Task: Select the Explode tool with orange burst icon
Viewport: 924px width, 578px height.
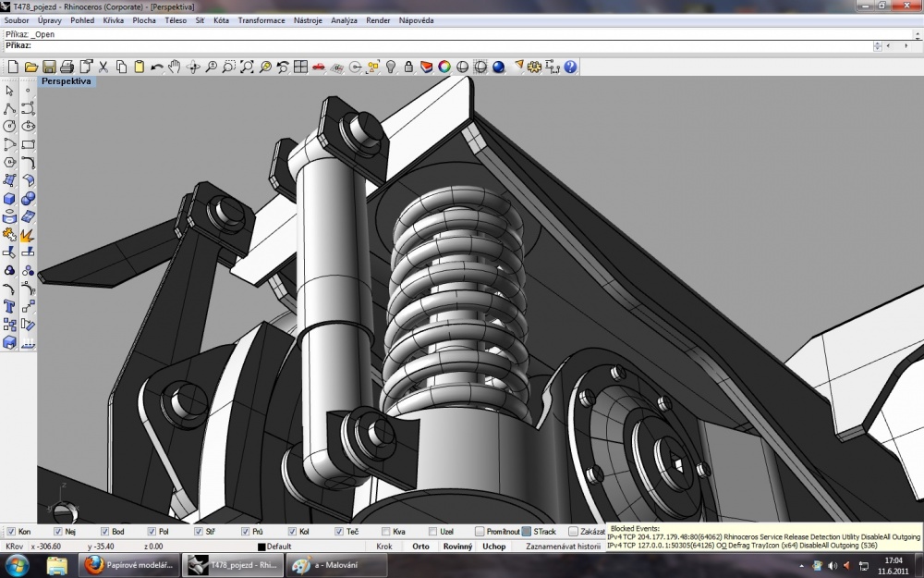Action: click(x=28, y=235)
